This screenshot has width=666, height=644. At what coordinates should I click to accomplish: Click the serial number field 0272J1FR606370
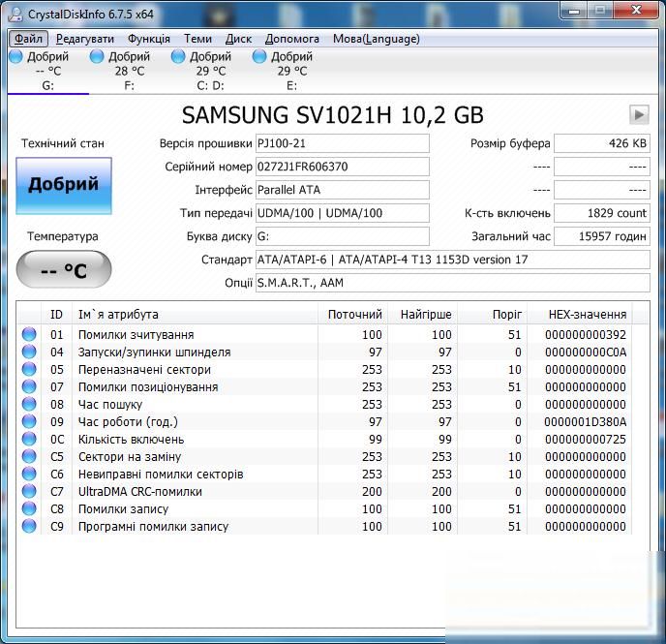343,167
